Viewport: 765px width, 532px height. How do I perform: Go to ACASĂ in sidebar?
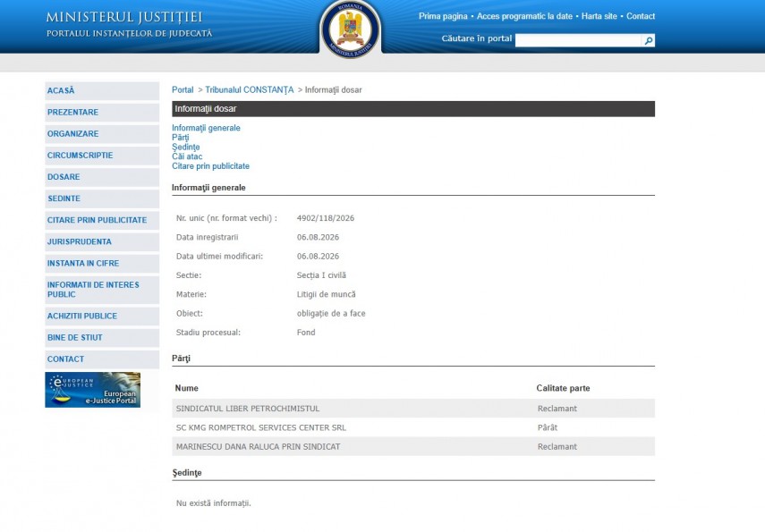pyautogui.click(x=102, y=90)
